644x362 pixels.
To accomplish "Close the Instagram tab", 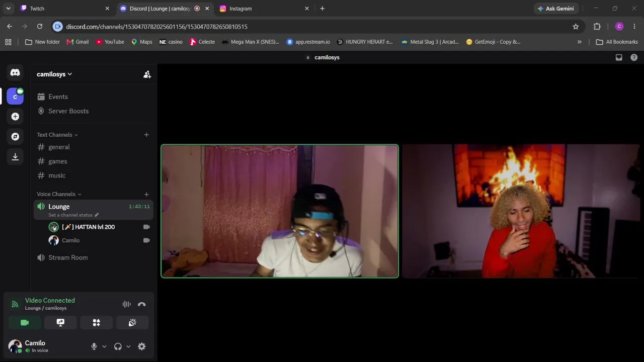I will point(307,9).
